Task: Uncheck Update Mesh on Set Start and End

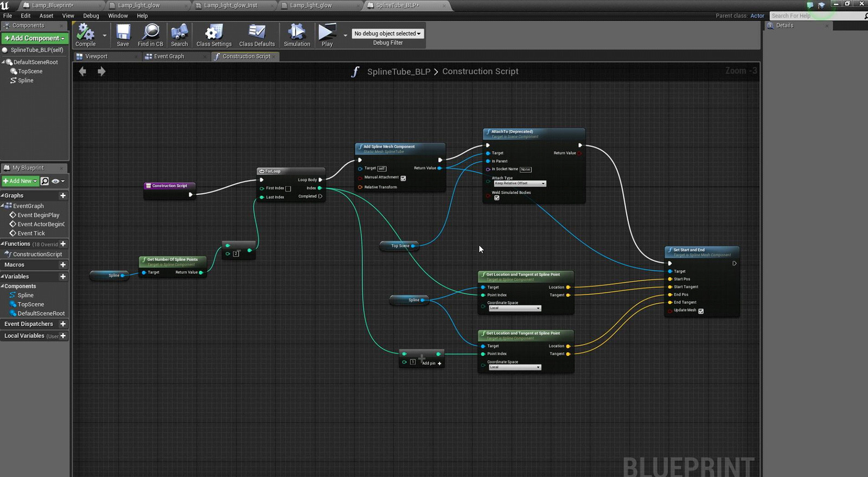Action: click(x=701, y=311)
